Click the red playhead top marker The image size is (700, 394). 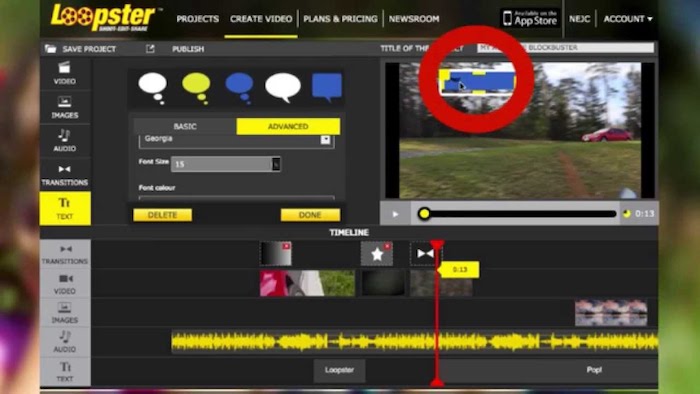(x=437, y=244)
